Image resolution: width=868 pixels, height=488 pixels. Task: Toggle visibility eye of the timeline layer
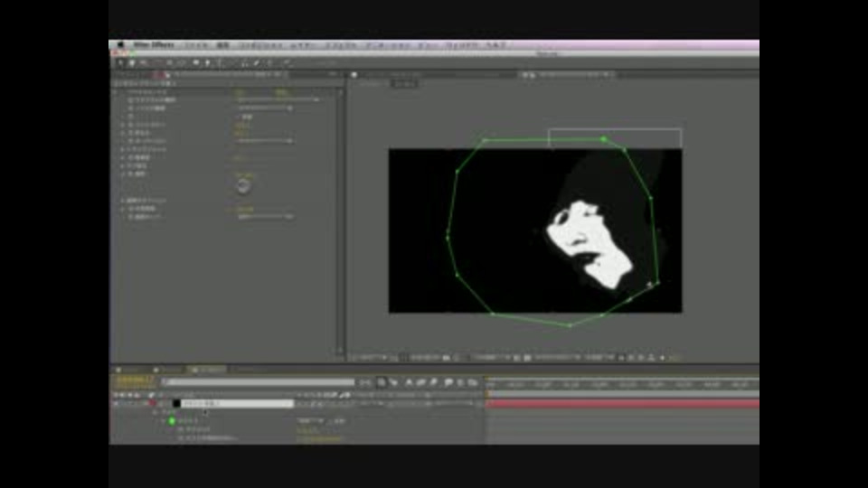(x=116, y=403)
